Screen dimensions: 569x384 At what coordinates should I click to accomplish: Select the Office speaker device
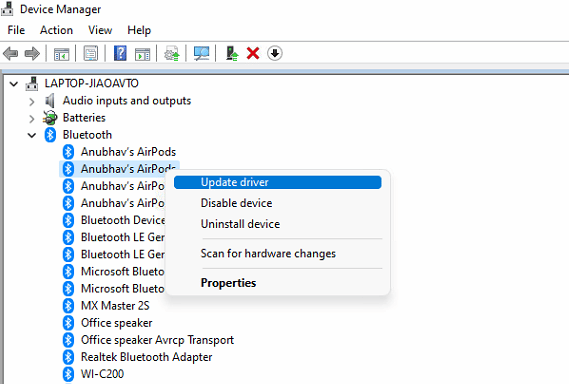point(116,323)
